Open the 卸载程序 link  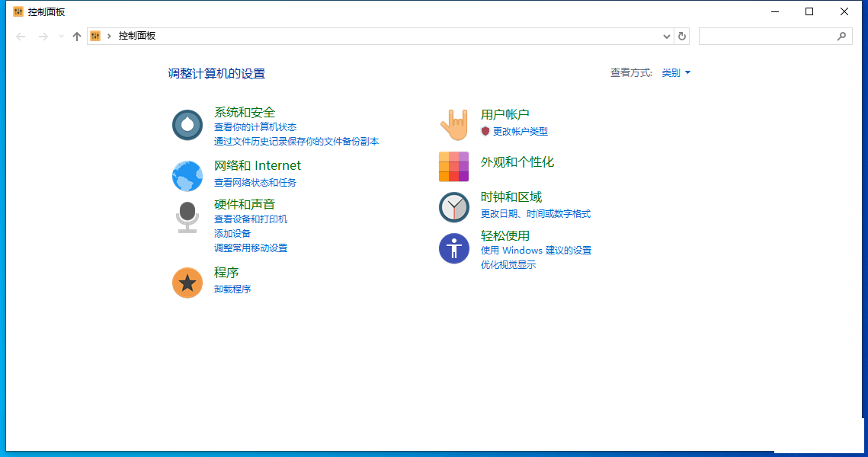coord(232,289)
